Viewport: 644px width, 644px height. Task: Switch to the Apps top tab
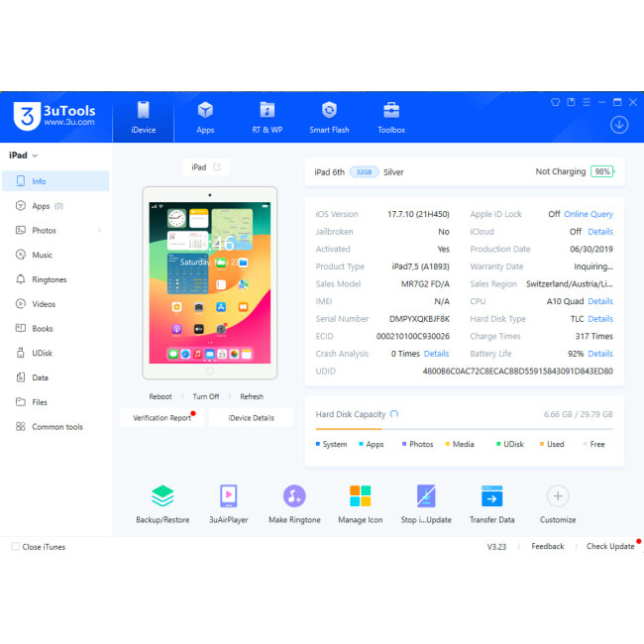click(x=205, y=118)
